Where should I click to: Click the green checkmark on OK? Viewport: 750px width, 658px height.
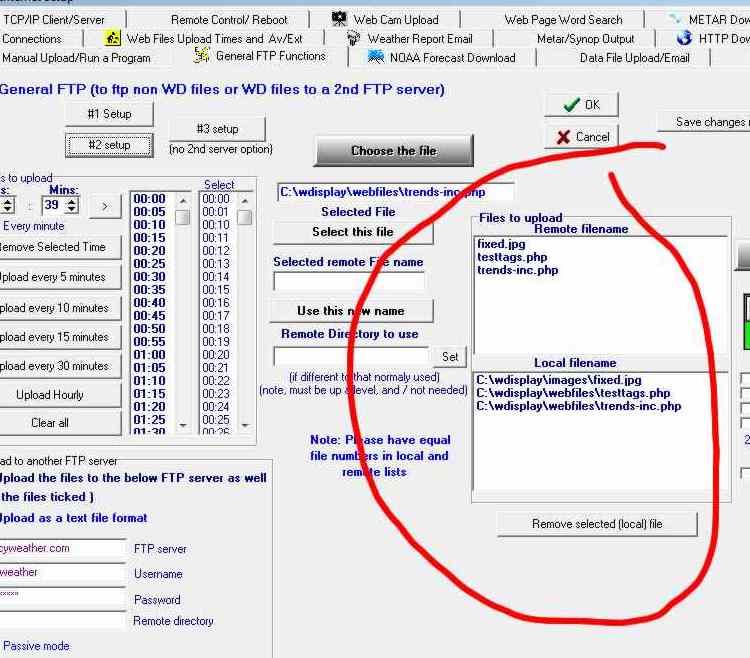pos(572,104)
